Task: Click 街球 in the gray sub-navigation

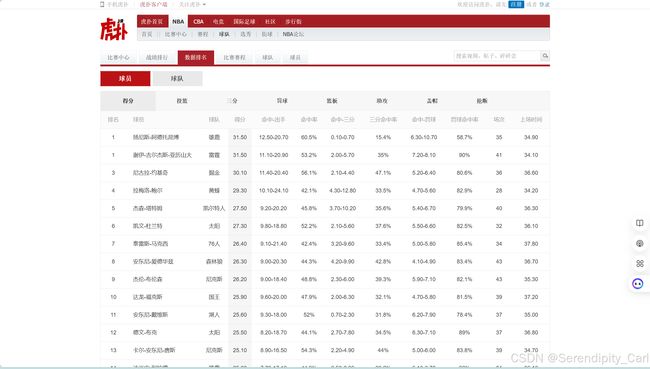Action: [x=267, y=34]
